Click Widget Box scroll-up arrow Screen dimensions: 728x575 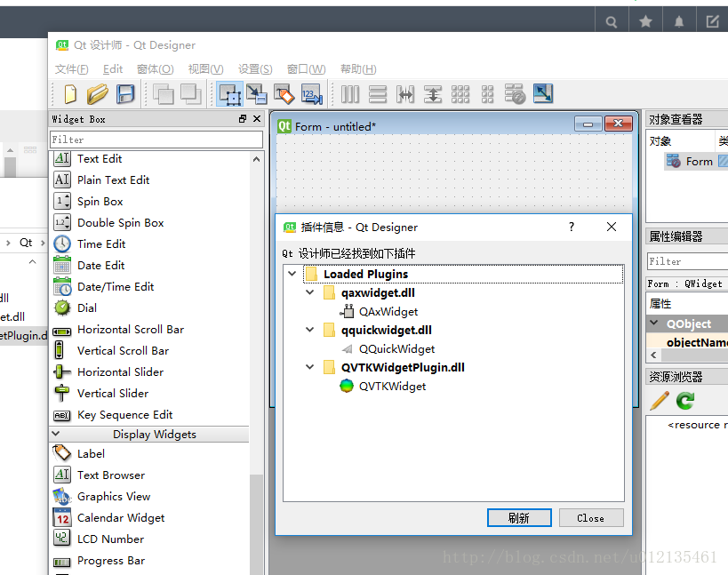256,160
